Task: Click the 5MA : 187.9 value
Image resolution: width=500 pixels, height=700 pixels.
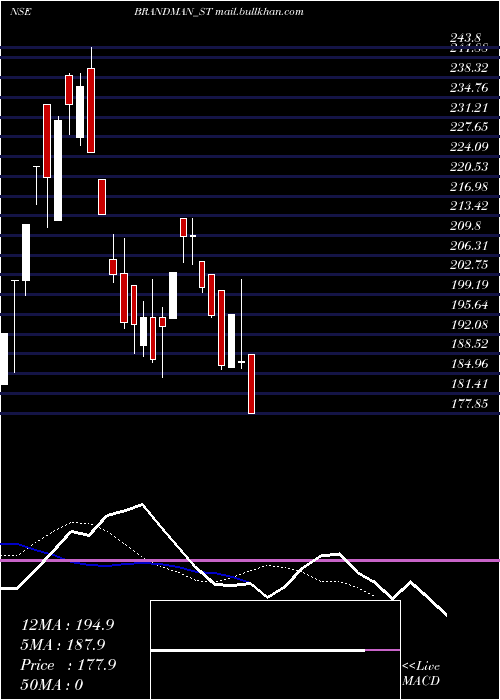Action: (63, 645)
